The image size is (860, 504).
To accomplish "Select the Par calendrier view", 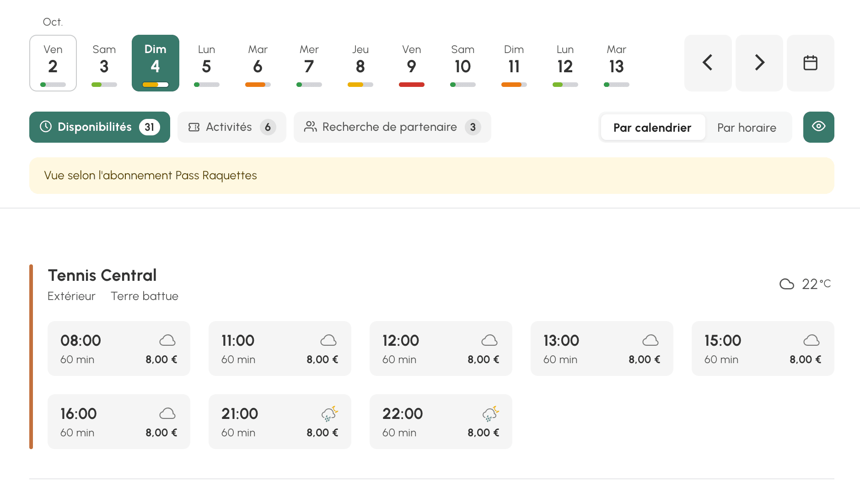I will pos(652,128).
